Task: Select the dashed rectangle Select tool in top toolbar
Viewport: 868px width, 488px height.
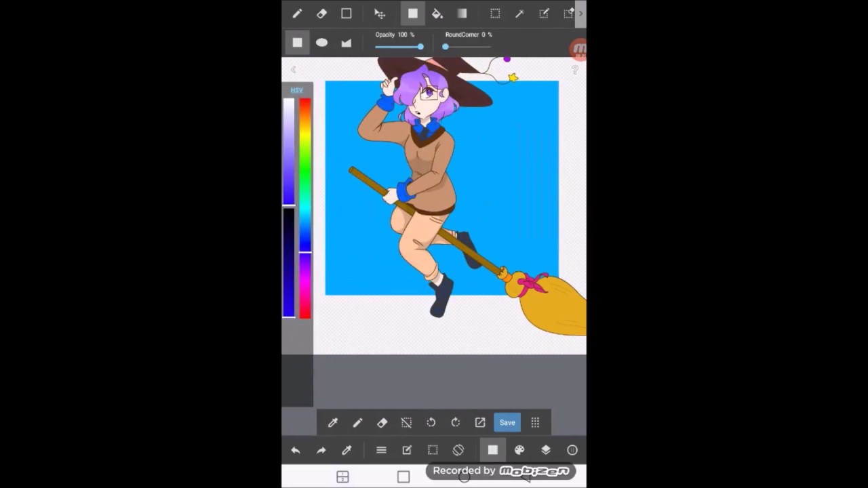Action: (x=495, y=14)
